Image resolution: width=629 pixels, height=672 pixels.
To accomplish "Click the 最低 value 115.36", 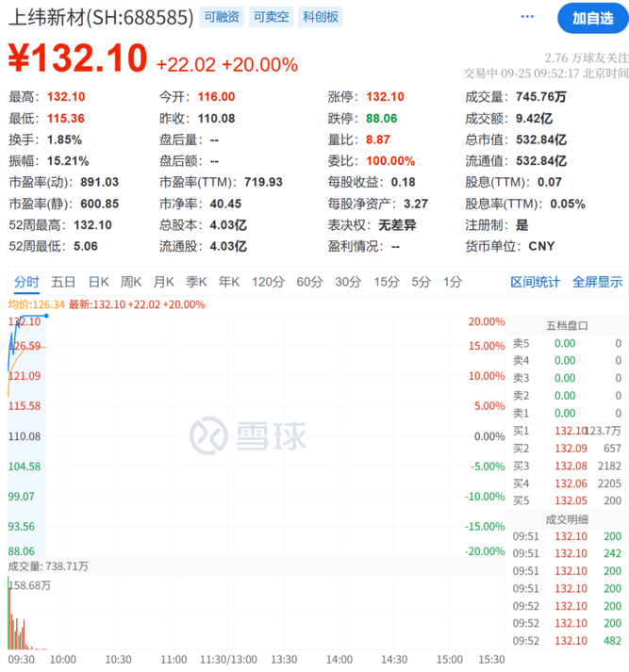I will (x=66, y=119).
